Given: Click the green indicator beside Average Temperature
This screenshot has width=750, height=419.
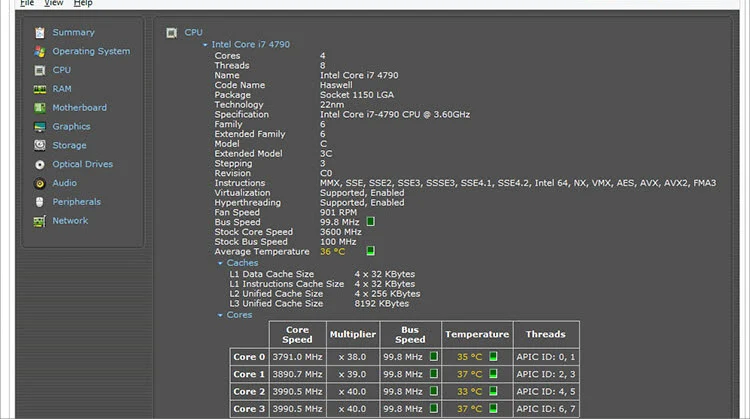Looking at the screenshot, I should 370,251.
